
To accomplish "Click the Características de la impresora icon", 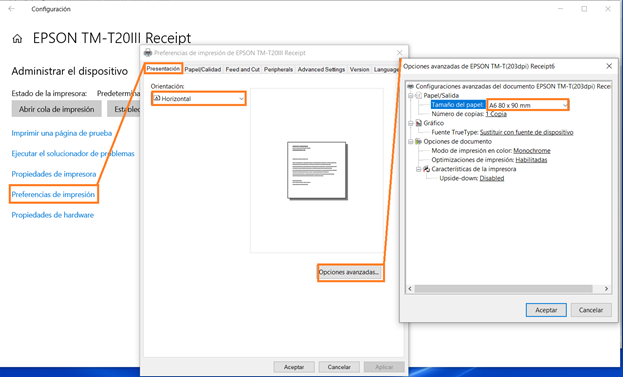I will [x=426, y=169].
